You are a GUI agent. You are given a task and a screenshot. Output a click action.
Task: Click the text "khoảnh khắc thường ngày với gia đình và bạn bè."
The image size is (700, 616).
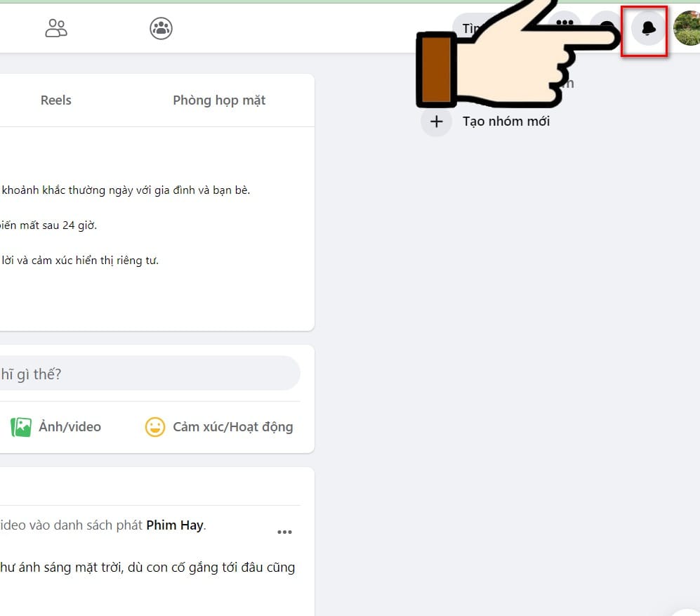click(126, 190)
